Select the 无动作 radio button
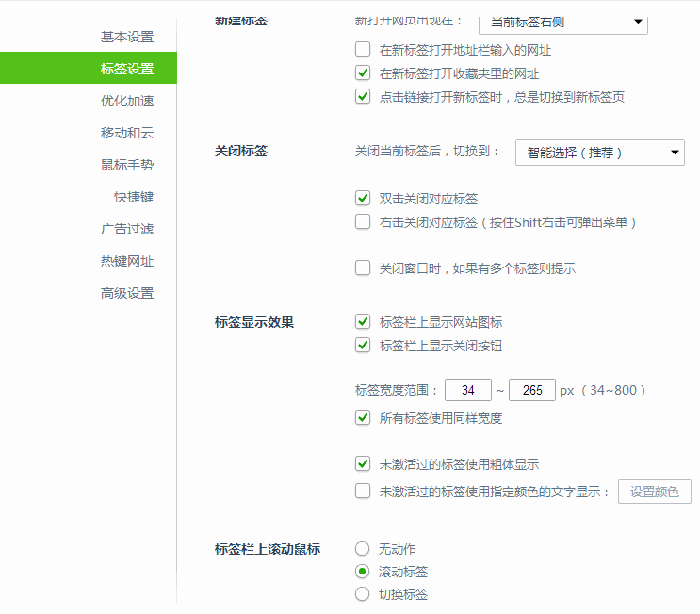The height and width of the screenshot is (614, 700). click(x=363, y=548)
